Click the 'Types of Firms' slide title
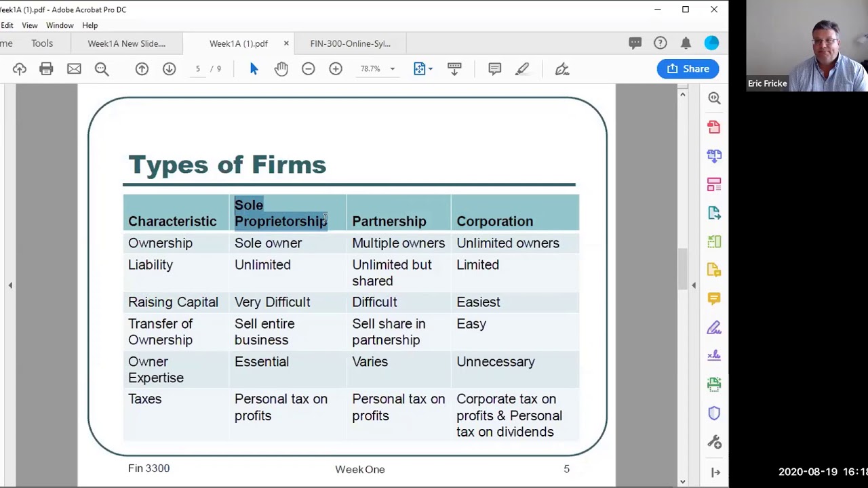This screenshot has height=488, width=868. (x=227, y=165)
